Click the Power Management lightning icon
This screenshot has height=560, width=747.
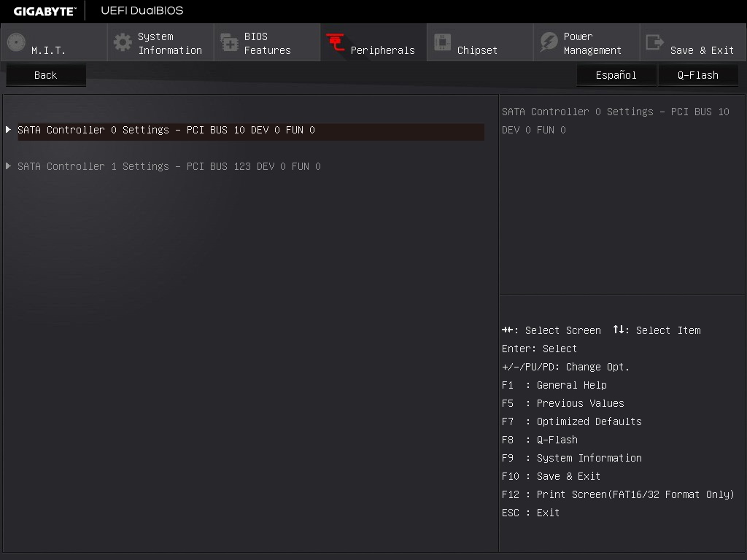[x=549, y=42]
